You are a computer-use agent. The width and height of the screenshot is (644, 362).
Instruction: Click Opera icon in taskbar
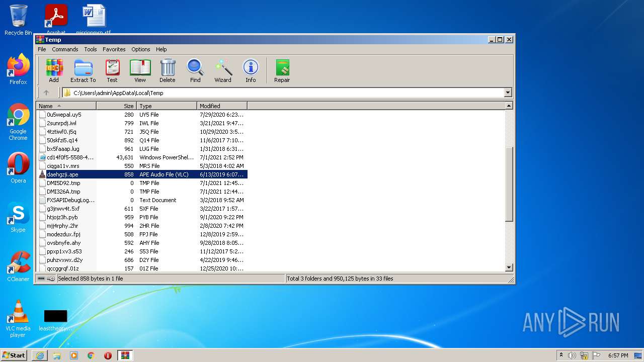[108, 355]
